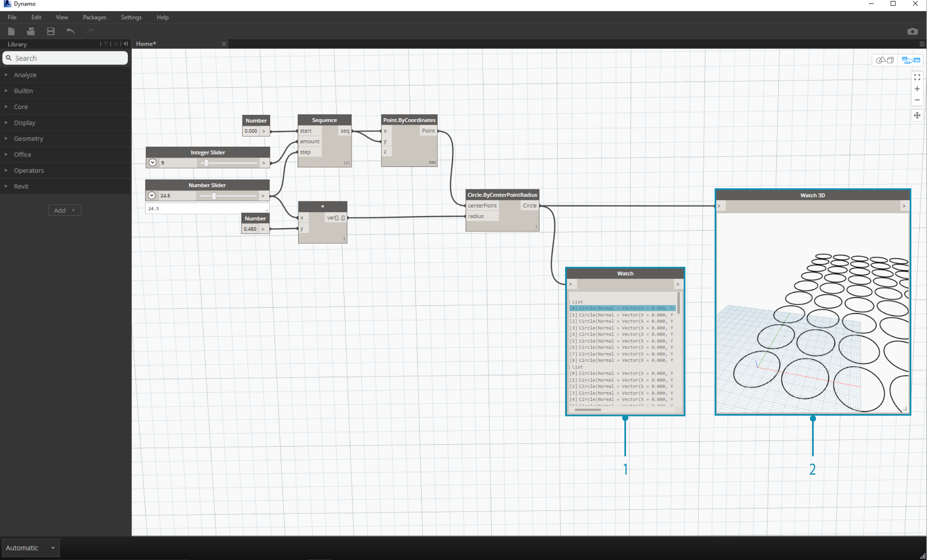
Task: Open the File menu
Action: pyautogui.click(x=12, y=17)
